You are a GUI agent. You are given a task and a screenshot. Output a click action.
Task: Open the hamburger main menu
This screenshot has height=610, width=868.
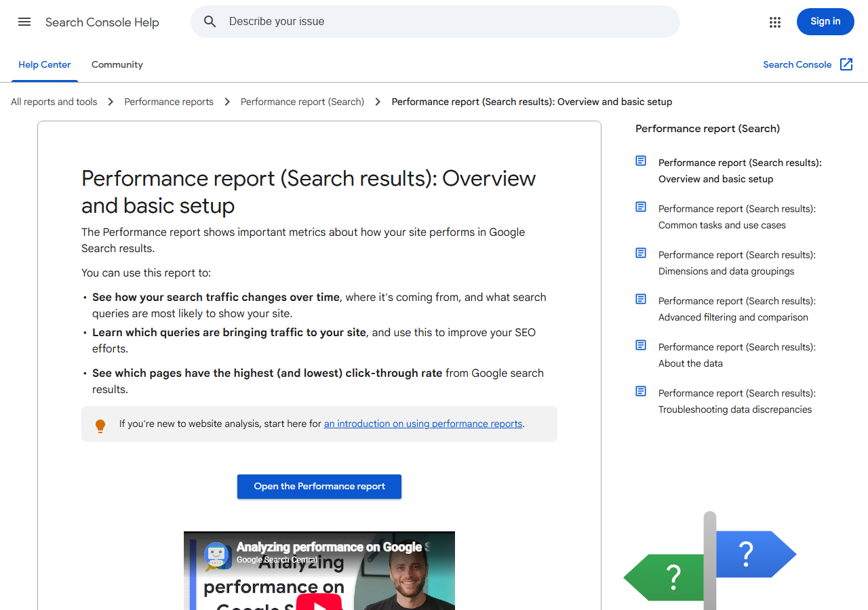point(24,22)
